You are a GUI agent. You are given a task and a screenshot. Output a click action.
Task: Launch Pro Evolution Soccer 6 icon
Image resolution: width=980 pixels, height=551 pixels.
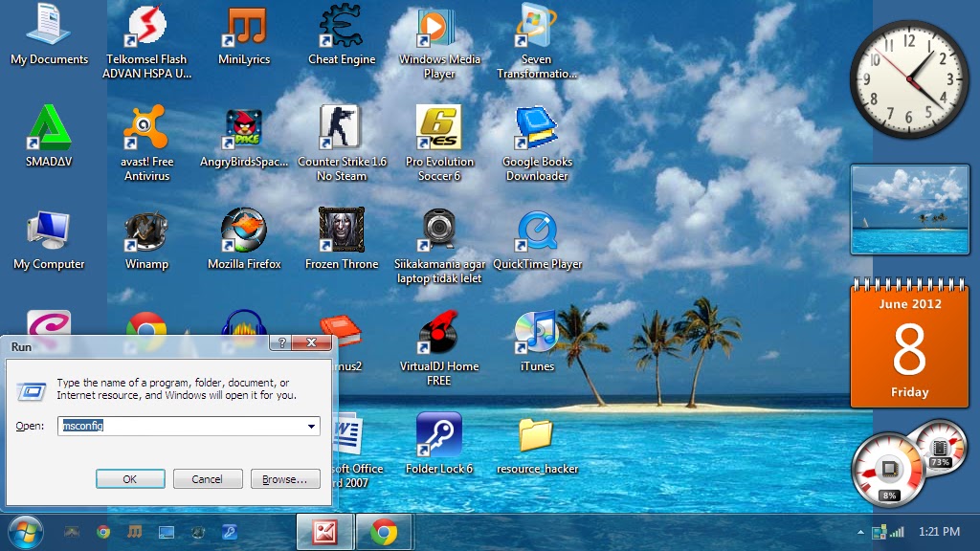coord(439,143)
